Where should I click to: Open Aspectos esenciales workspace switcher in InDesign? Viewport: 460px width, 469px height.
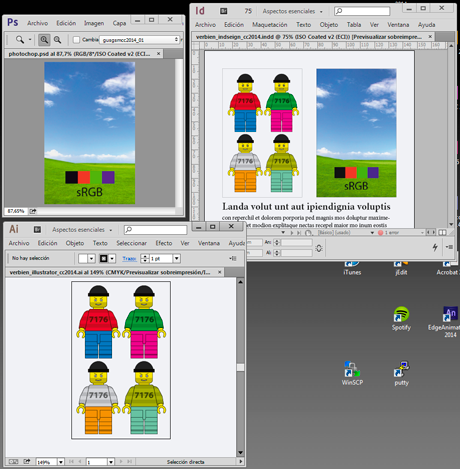pos(292,11)
